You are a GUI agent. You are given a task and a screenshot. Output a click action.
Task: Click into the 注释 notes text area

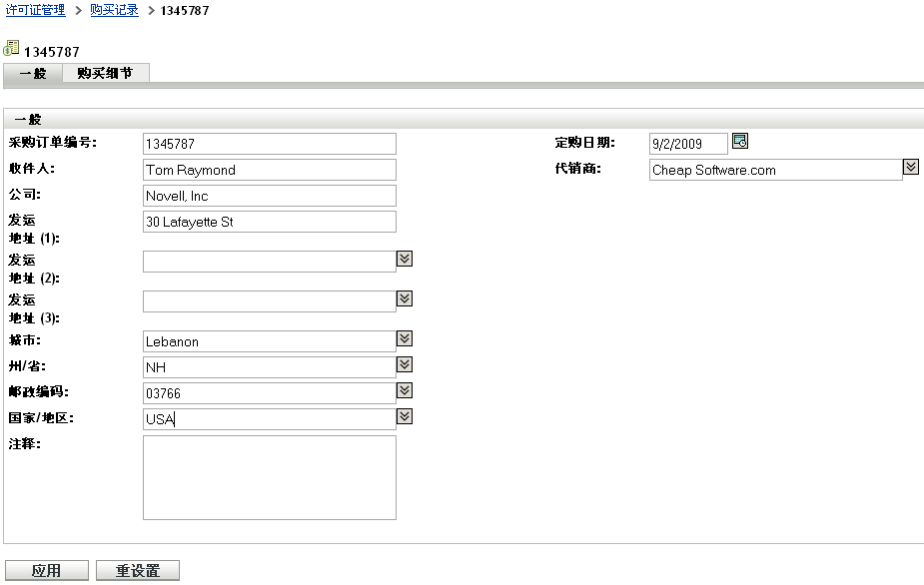270,477
